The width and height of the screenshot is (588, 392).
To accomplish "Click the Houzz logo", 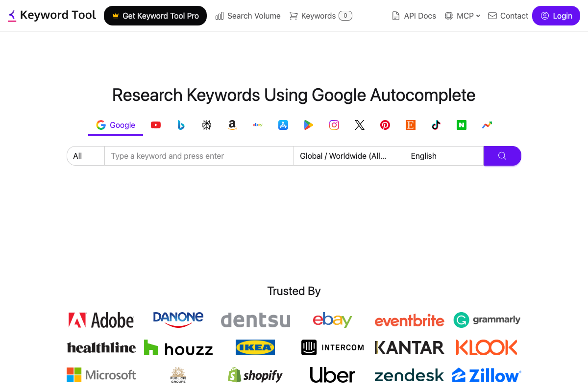I will coord(178,348).
